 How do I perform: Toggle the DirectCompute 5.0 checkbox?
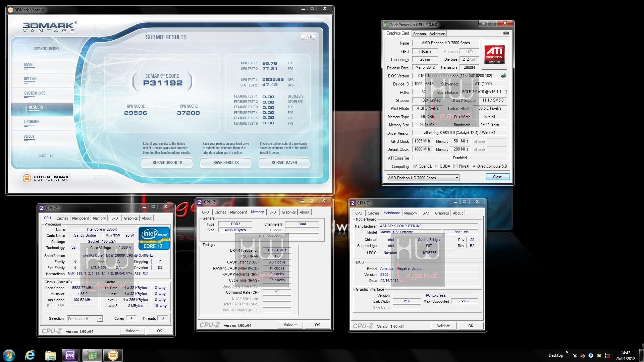[474, 166]
